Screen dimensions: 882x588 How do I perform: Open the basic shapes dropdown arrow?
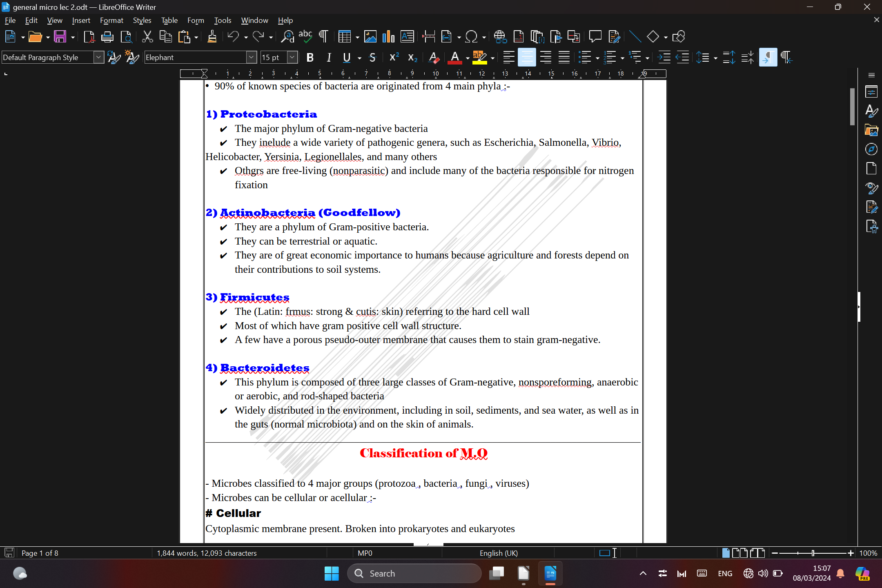point(666,37)
